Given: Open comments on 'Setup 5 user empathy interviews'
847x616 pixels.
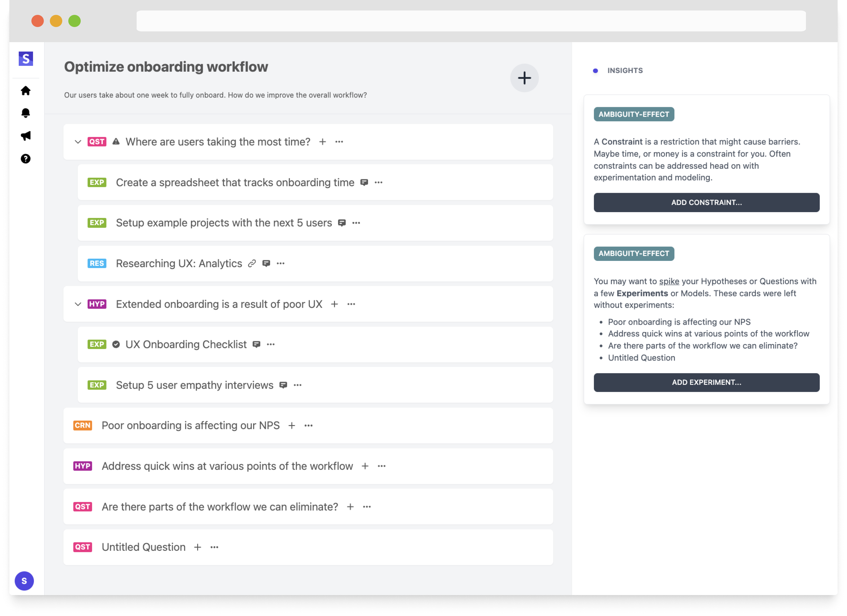Looking at the screenshot, I should (x=283, y=385).
